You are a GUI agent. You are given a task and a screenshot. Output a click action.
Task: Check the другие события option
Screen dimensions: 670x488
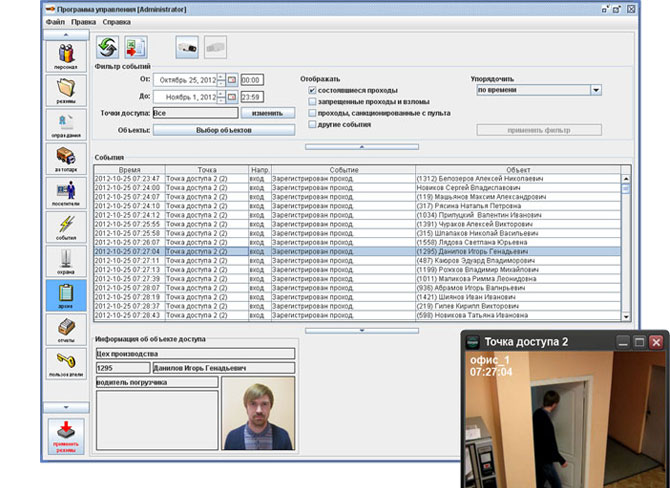[312, 124]
